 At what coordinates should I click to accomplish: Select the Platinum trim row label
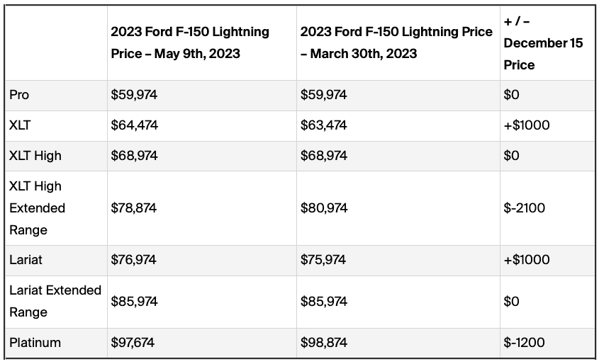(x=35, y=343)
